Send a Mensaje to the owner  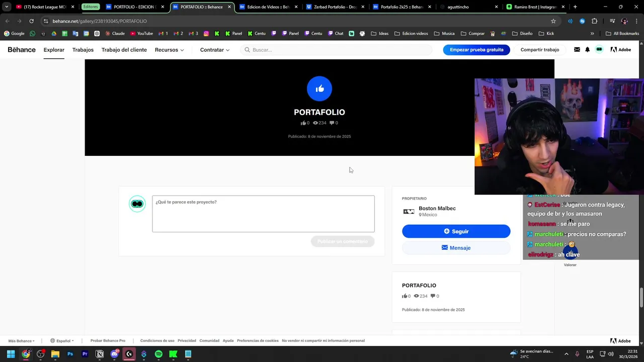[456, 248]
